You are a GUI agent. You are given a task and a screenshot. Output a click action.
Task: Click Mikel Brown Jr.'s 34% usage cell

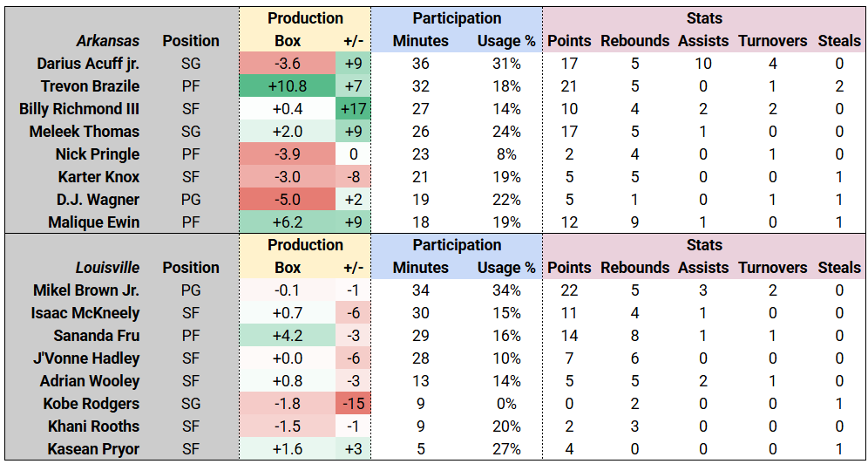[505, 290]
